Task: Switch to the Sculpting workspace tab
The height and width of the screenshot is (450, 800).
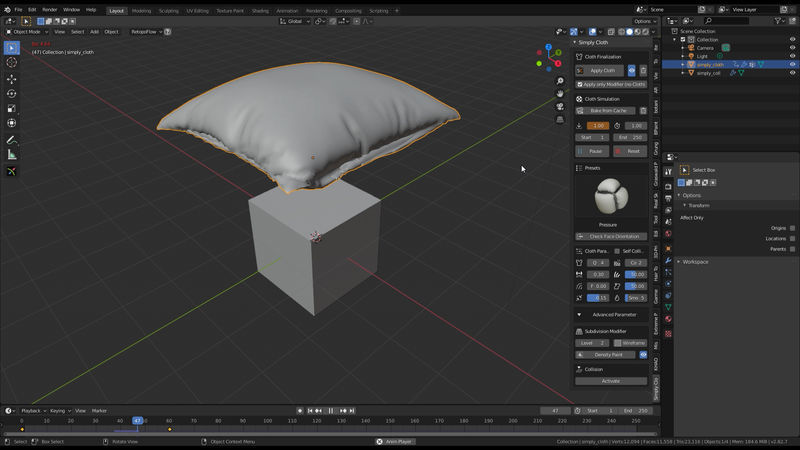Action: [x=168, y=11]
